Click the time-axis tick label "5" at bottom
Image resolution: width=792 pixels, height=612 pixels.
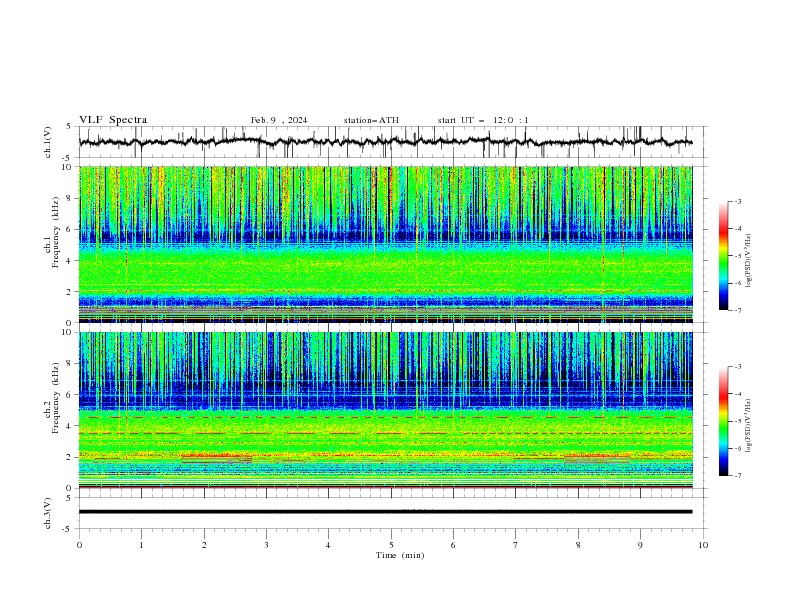click(x=391, y=545)
